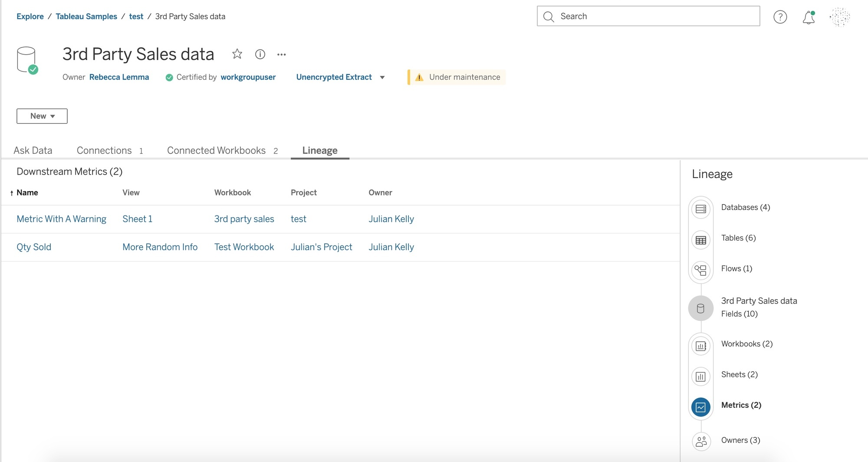Select Databases (4) in the Lineage panel
The height and width of the screenshot is (462, 868).
click(x=746, y=208)
